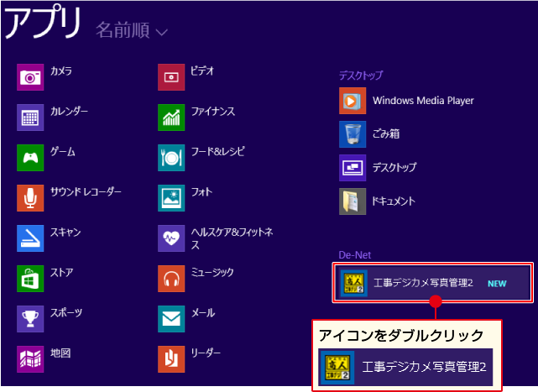Open the メール envelope icon
The image size is (538, 392).
(171, 319)
